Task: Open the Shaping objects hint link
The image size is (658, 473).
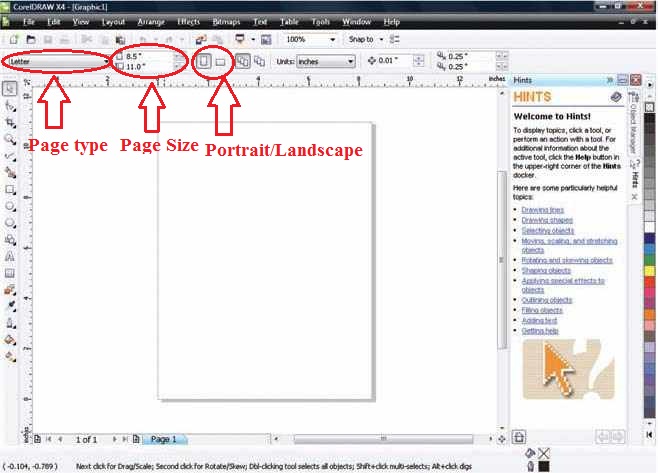Action: click(546, 271)
